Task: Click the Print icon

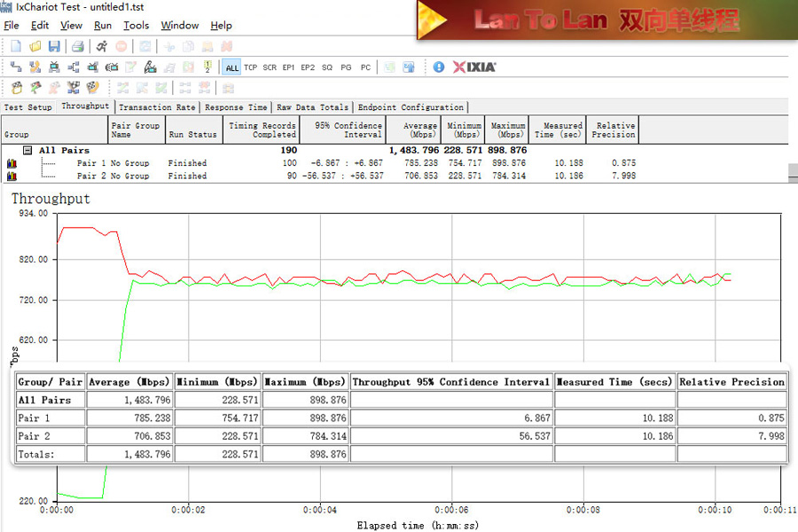Action: pyautogui.click(x=78, y=46)
